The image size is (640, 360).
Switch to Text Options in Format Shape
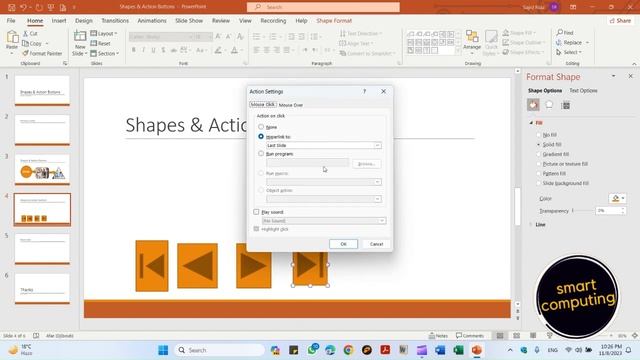583,91
